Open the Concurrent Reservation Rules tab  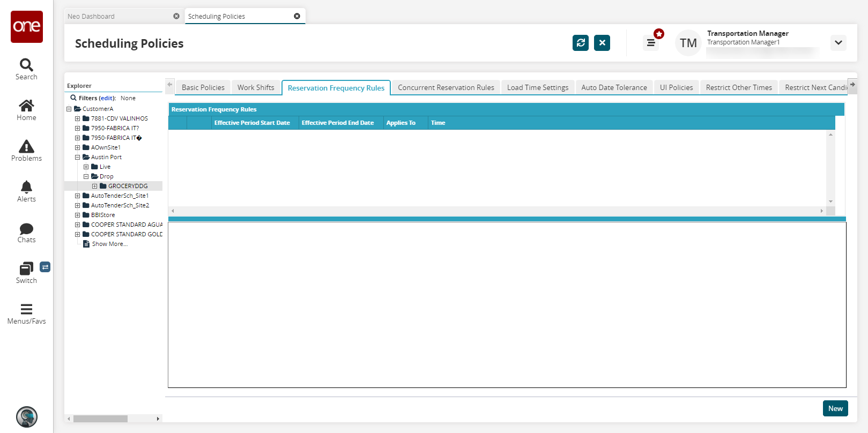(446, 87)
